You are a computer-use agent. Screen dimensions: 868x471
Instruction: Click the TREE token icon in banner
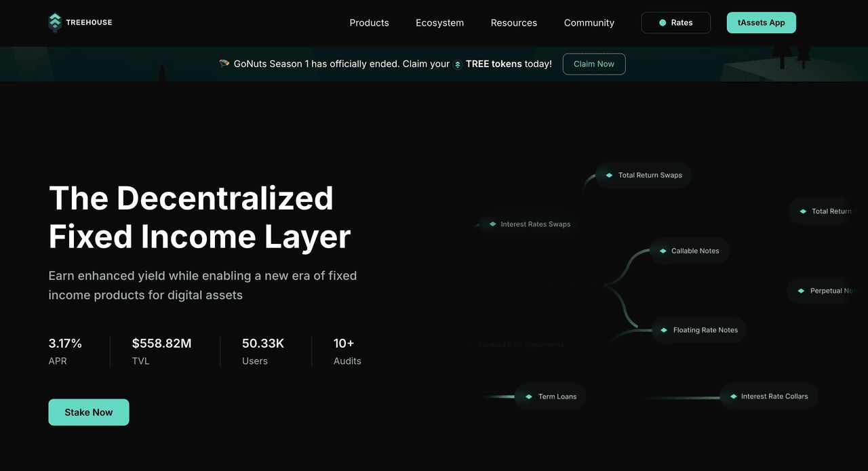(x=458, y=64)
